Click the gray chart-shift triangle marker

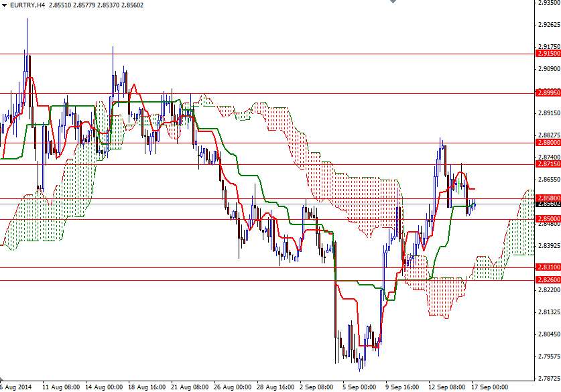click(393, 3)
